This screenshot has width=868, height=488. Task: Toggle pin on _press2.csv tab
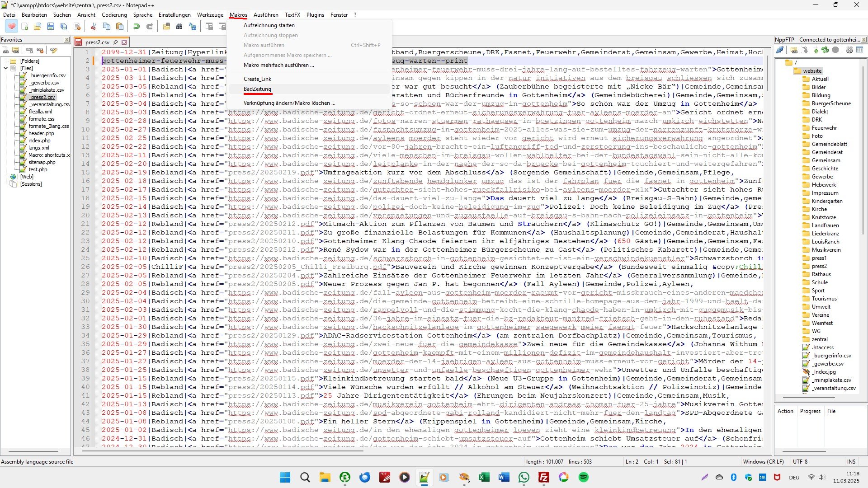coord(115,42)
